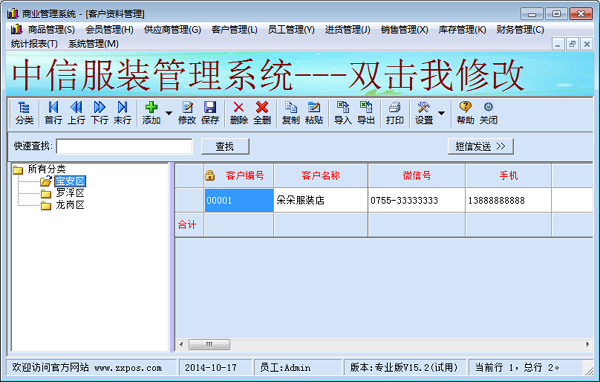Open the dropdown arrow beside 设置
This screenshot has height=382, width=600.
point(441,113)
